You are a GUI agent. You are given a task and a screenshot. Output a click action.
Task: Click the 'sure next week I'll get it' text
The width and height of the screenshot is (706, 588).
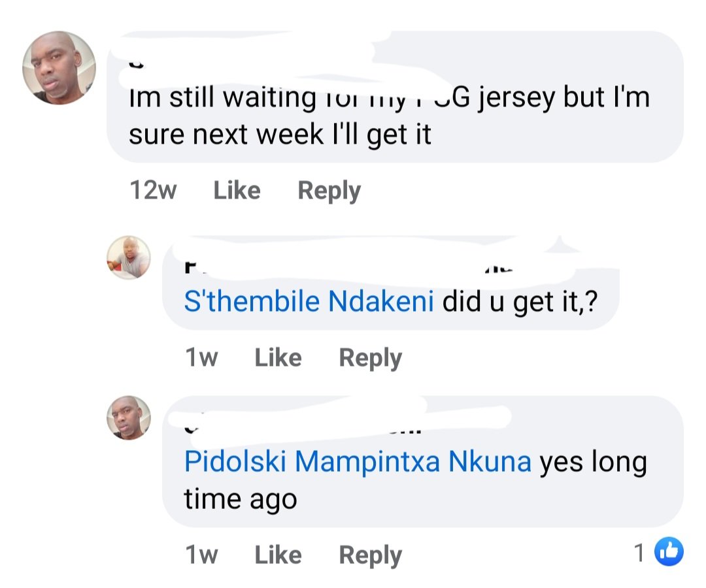(x=280, y=134)
